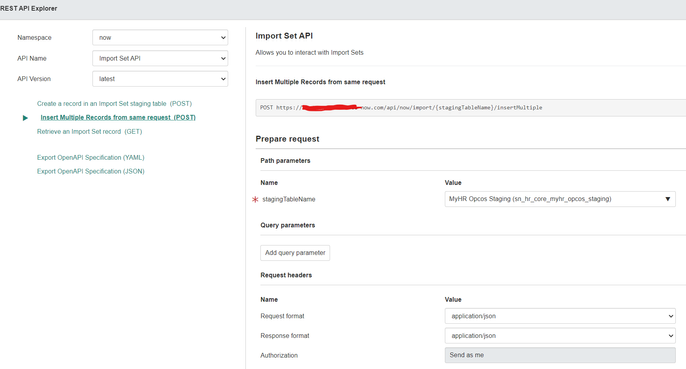Open the API Version dropdown
The width and height of the screenshot is (686, 369).
(x=160, y=79)
